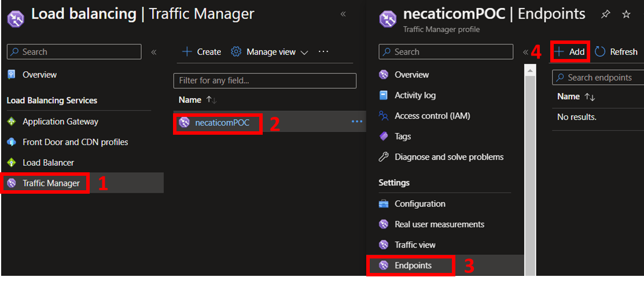Click the Refresh circular arrow icon

click(600, 51)
